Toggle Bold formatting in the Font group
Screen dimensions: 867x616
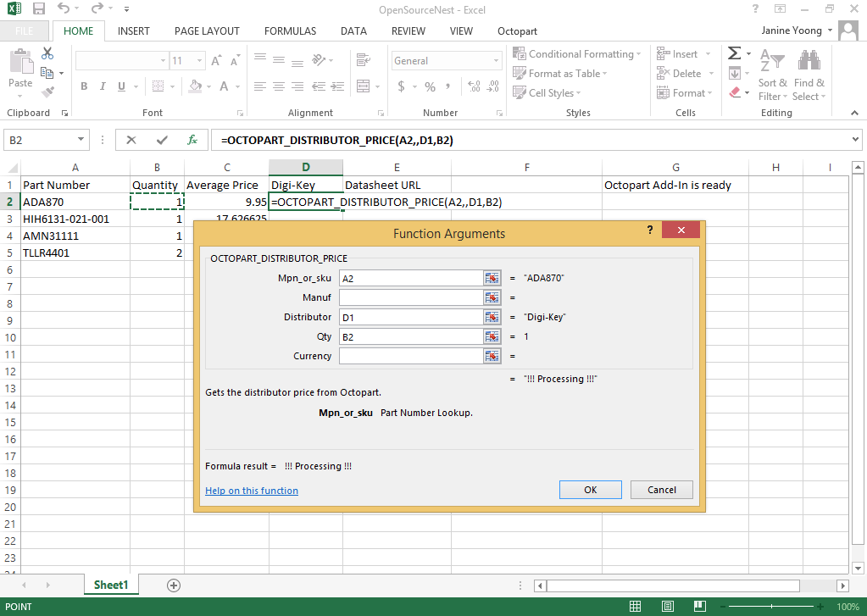tap(84, 86)
